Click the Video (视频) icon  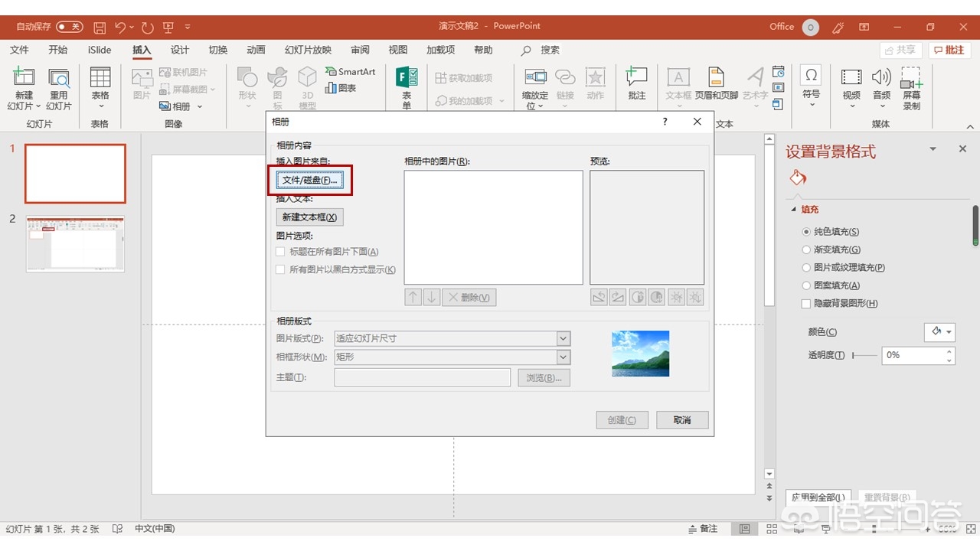[x=851, y=79]
